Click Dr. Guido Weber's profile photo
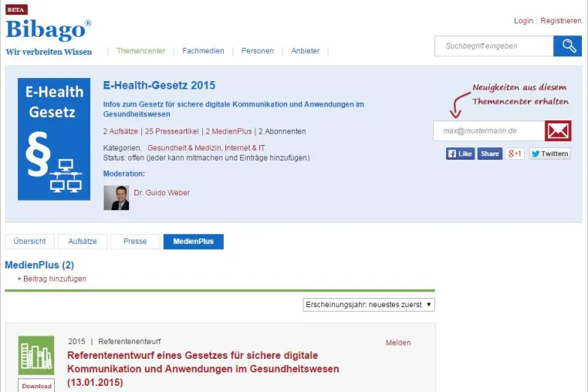The image size is (588, 392). coord(117,198)
